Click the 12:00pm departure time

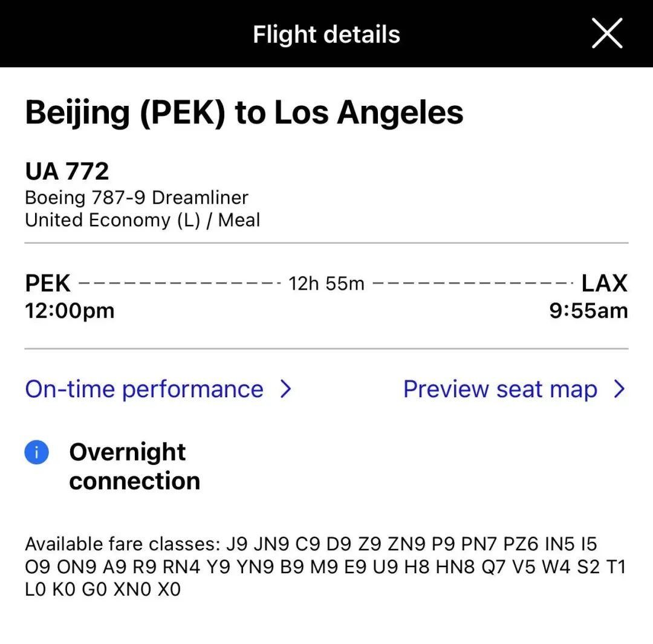pos(70,311)
